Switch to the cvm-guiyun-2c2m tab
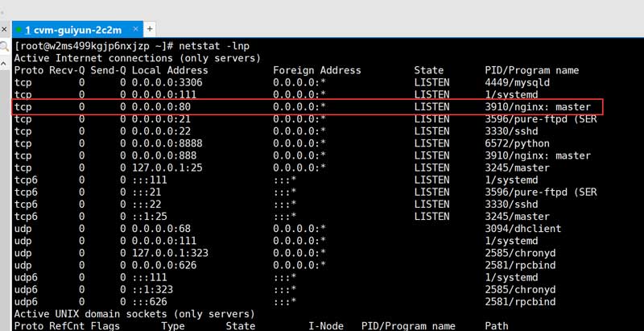The image size is (644, 331). click(72, 29)
